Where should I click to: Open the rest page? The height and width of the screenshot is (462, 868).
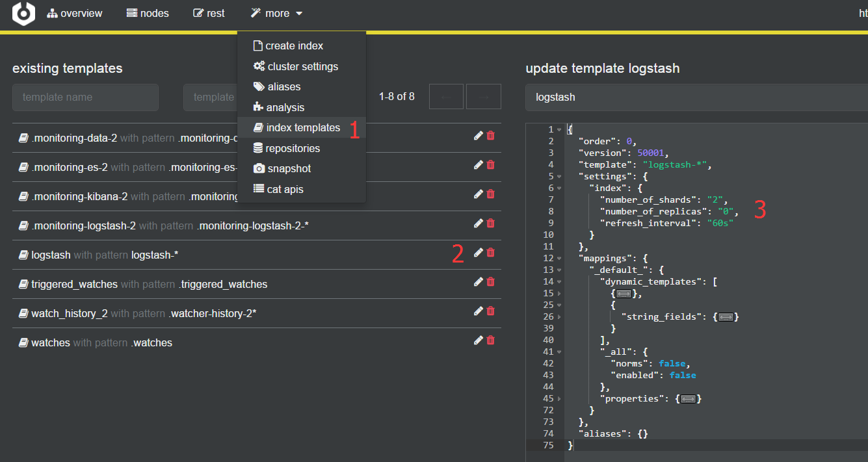pos(209,13)
